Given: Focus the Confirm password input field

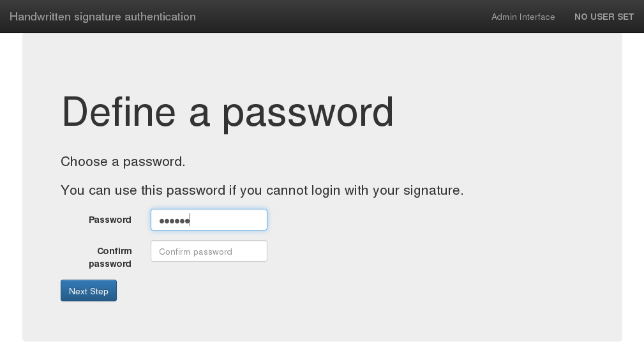Looking at the screenshot, I should tap(209, 251).
